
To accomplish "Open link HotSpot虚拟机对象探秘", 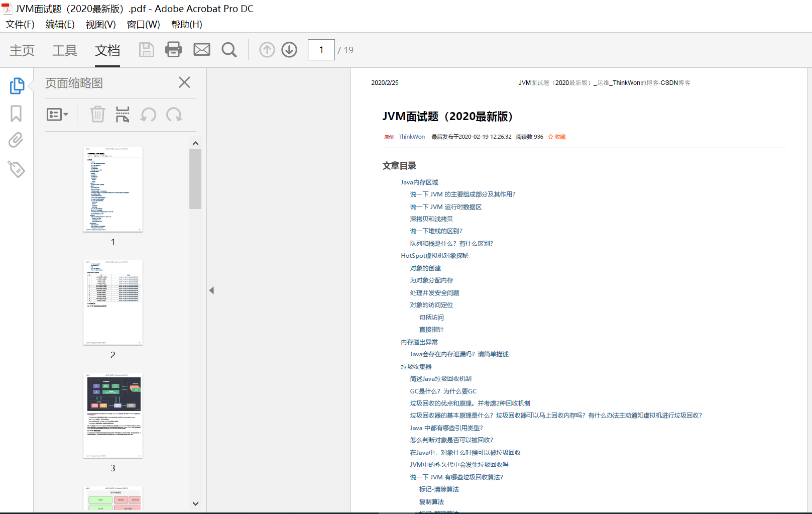I will pos(434,256).
